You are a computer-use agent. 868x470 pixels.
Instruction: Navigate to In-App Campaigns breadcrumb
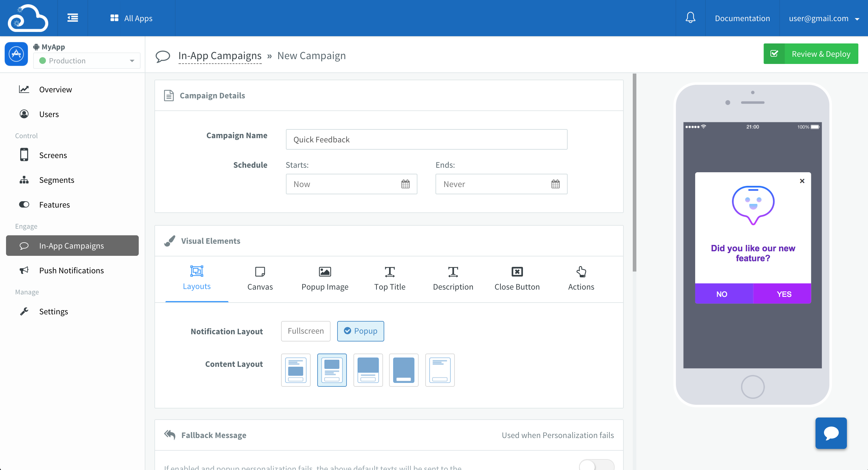[220, 55]
